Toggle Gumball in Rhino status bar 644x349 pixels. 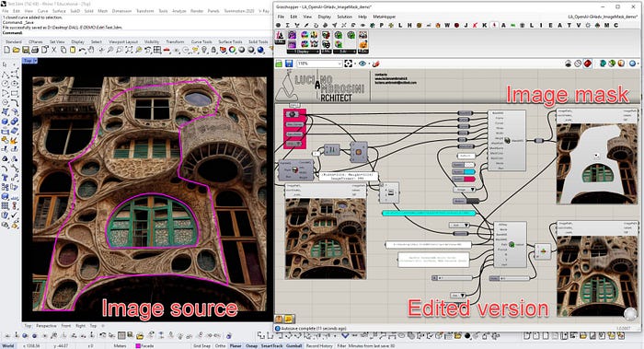(x=294, y=345)
